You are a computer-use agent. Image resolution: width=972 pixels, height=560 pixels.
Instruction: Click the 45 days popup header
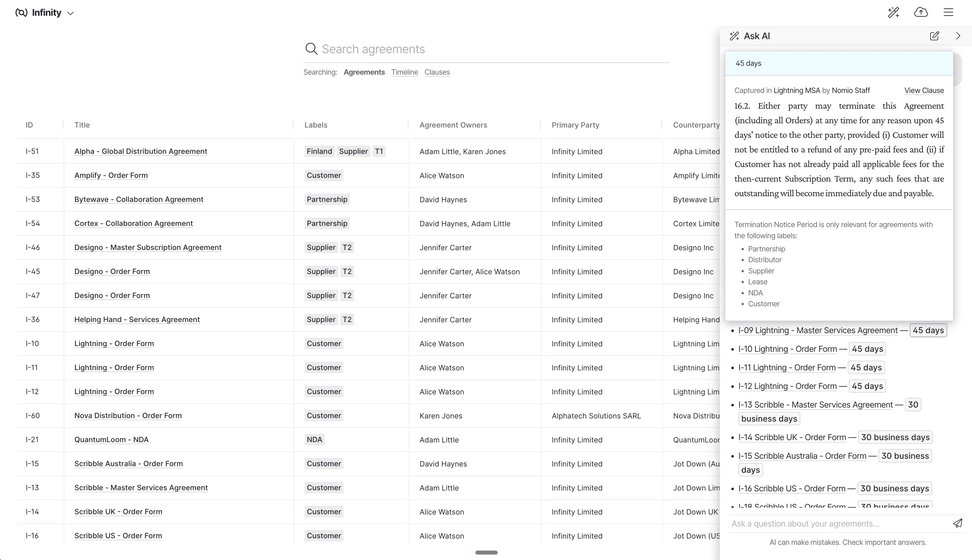839,63
